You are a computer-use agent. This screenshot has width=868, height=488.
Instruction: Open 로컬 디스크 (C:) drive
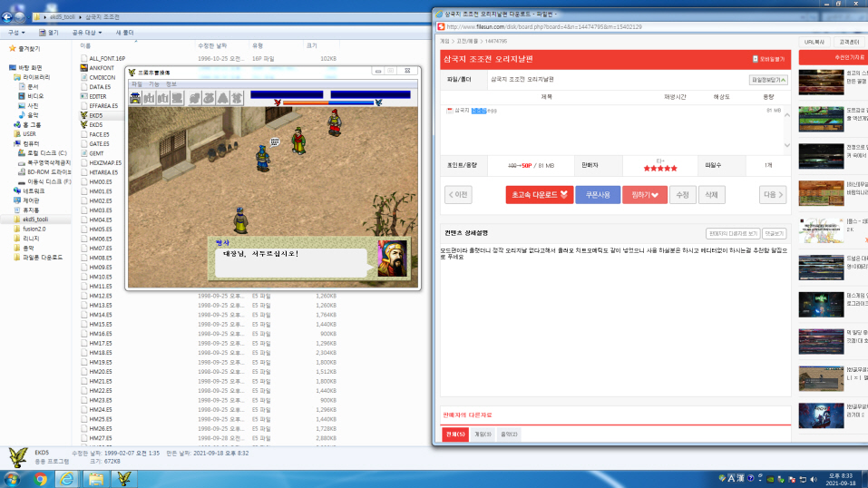pos(43,153)
